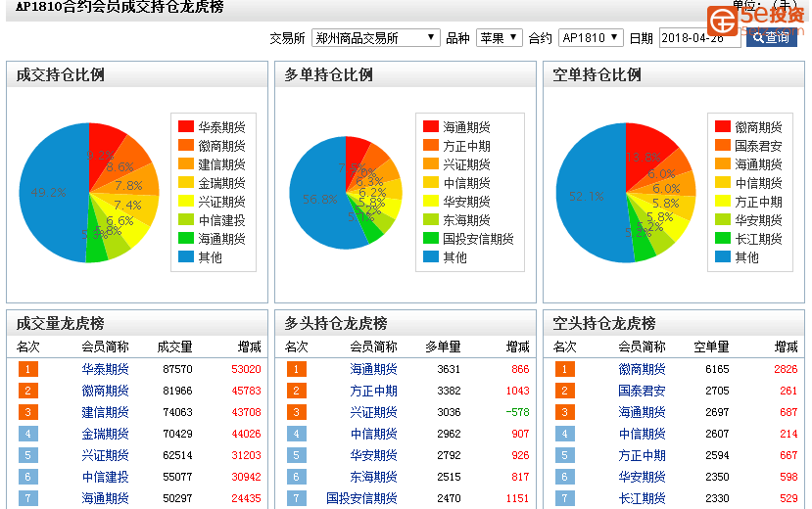
Task: Click 空单量 value 6165
Action: pyautogui.click(x=717, y=369)
